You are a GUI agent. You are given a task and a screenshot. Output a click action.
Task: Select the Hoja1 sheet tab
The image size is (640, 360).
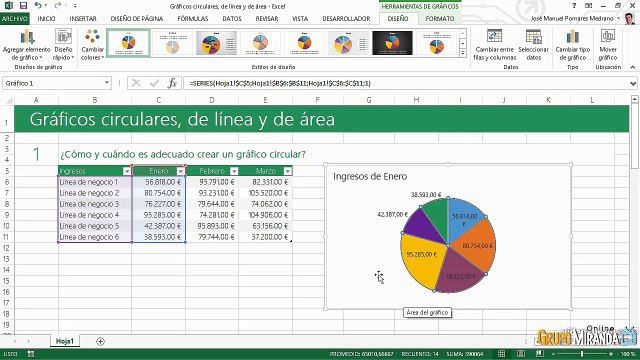(65, 341)
